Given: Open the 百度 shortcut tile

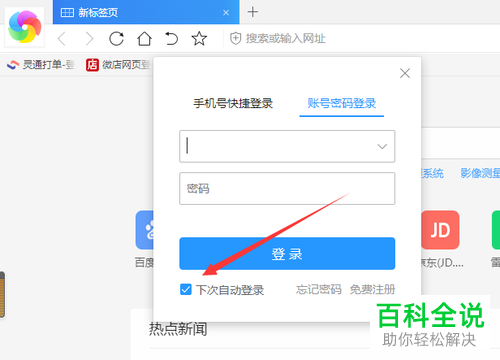Looking at the screenshot, I should click(145, 230).
